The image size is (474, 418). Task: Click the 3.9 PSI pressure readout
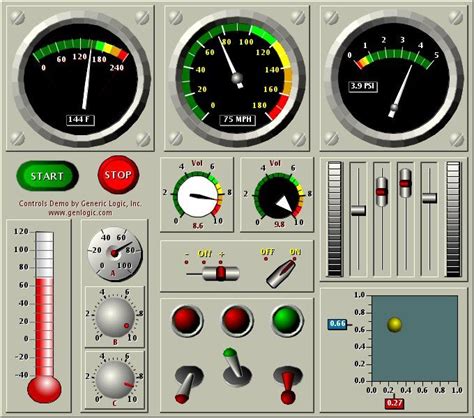(x=363, y=86)
